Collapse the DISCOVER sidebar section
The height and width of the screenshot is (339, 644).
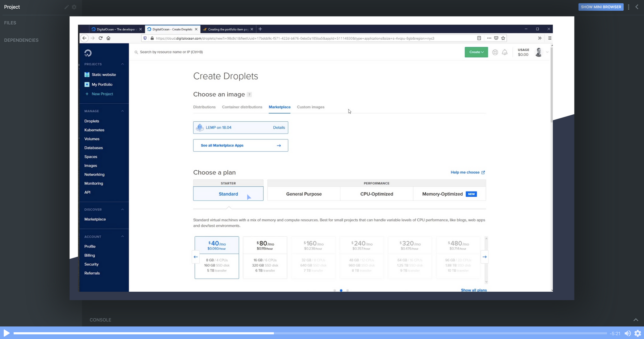pyautogui.click(x=122, y=210)
